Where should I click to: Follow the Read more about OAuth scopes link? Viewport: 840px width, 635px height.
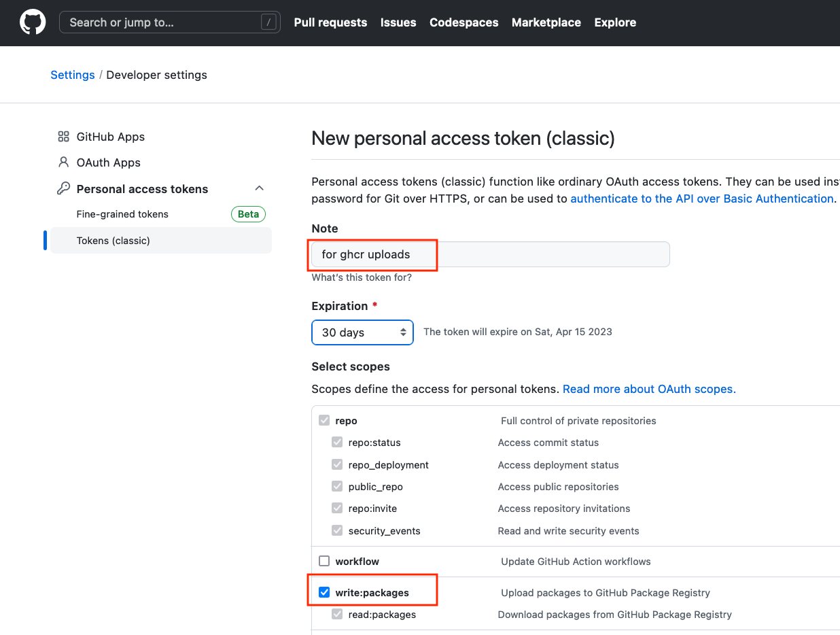click(649, 389)
